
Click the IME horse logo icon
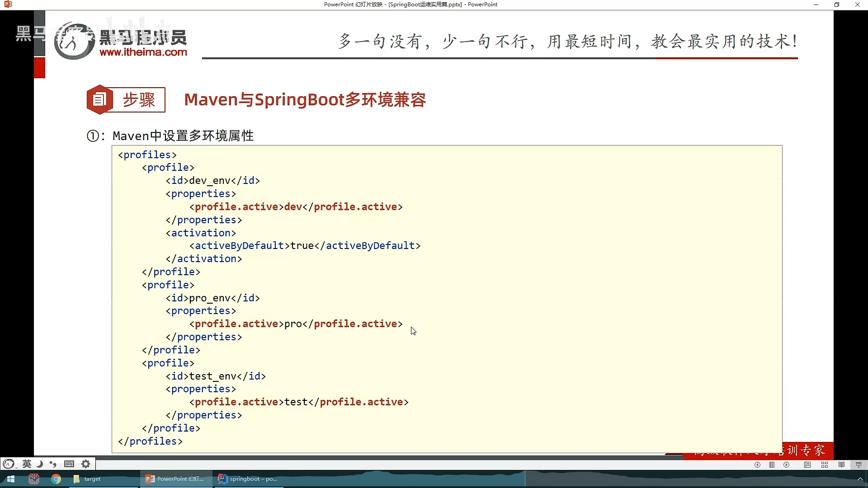tap(9, 464)
